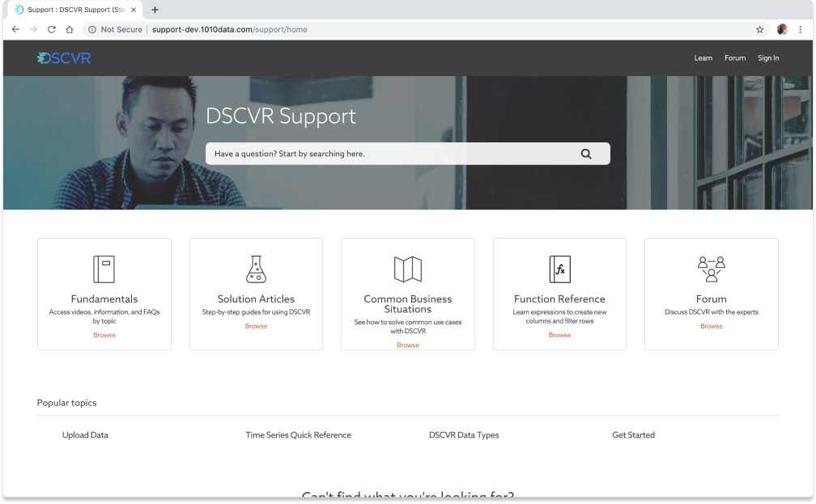The width and height of the screenshot is (816, 504).
Task: Open the Chrome profile avatar
Action: click(x=782, y=30)
